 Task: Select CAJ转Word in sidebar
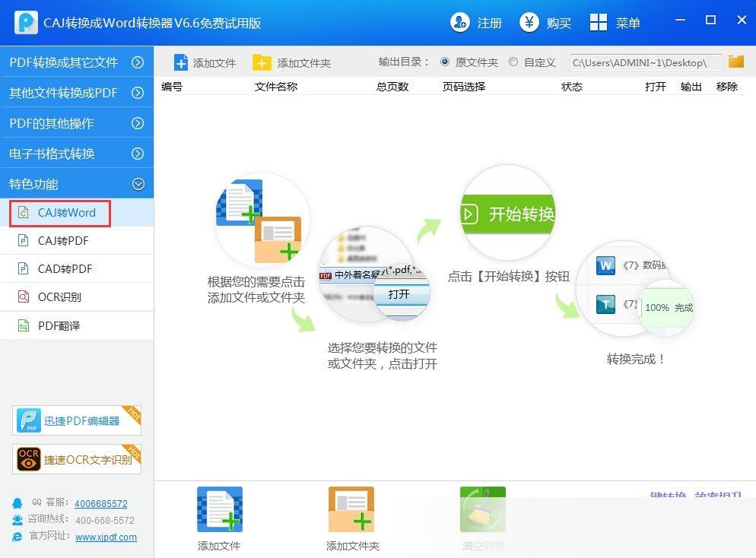[x=77, y=213]
